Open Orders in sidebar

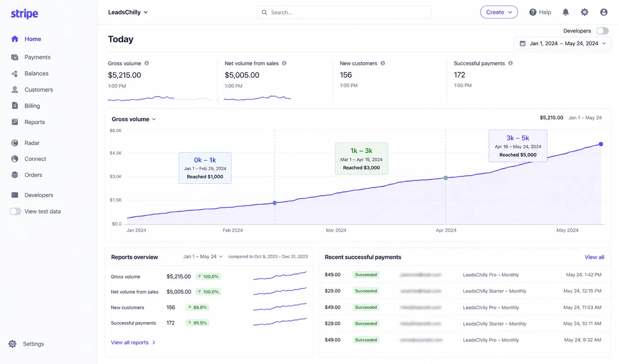coord(34,175)
